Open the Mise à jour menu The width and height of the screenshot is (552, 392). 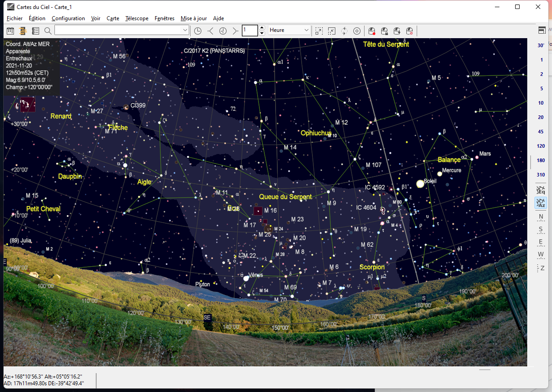click(194, 18)
